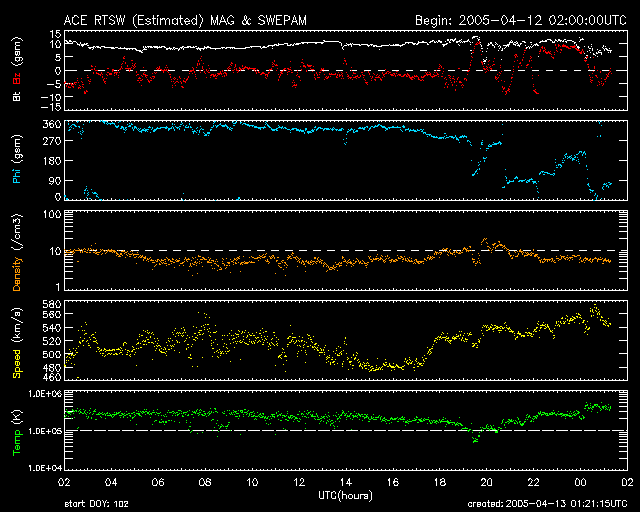Click the "UTC(hours)" x-axis title

pos(345,496)
